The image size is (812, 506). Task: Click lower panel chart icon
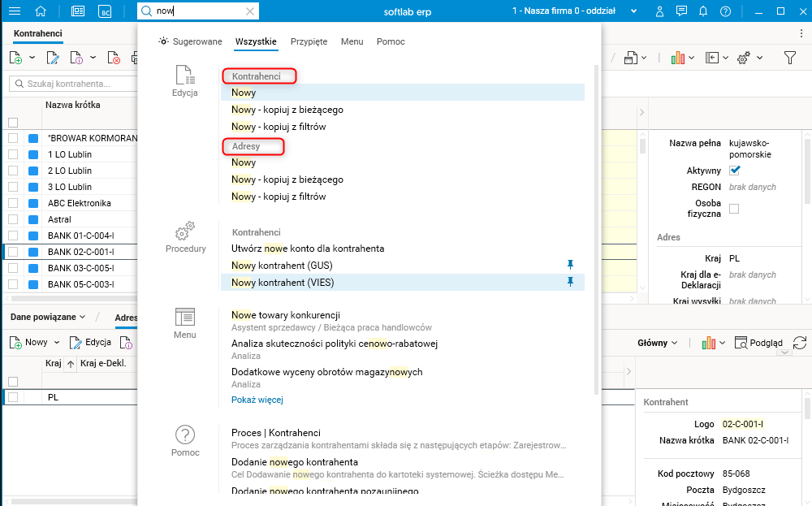(x=708, y=342)
